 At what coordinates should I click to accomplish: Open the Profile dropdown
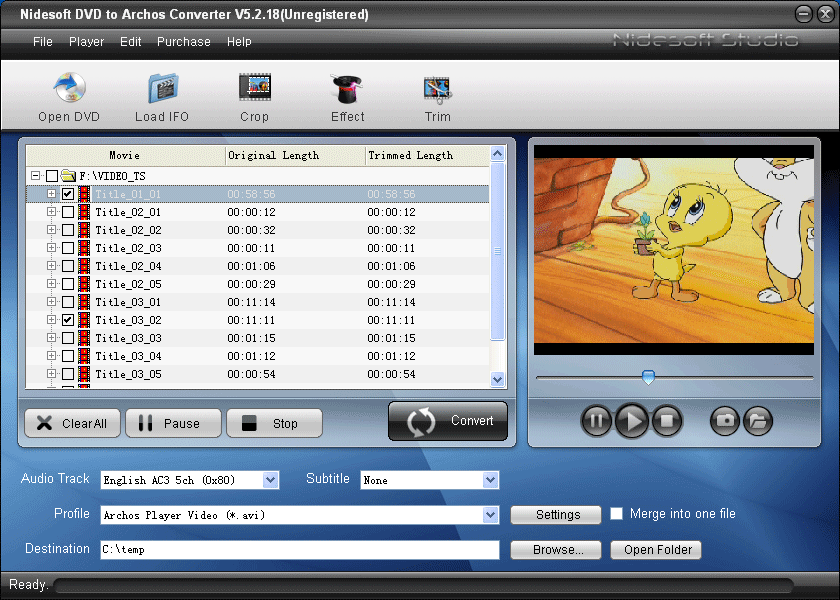pyautogui.click(x=491, y=515)
